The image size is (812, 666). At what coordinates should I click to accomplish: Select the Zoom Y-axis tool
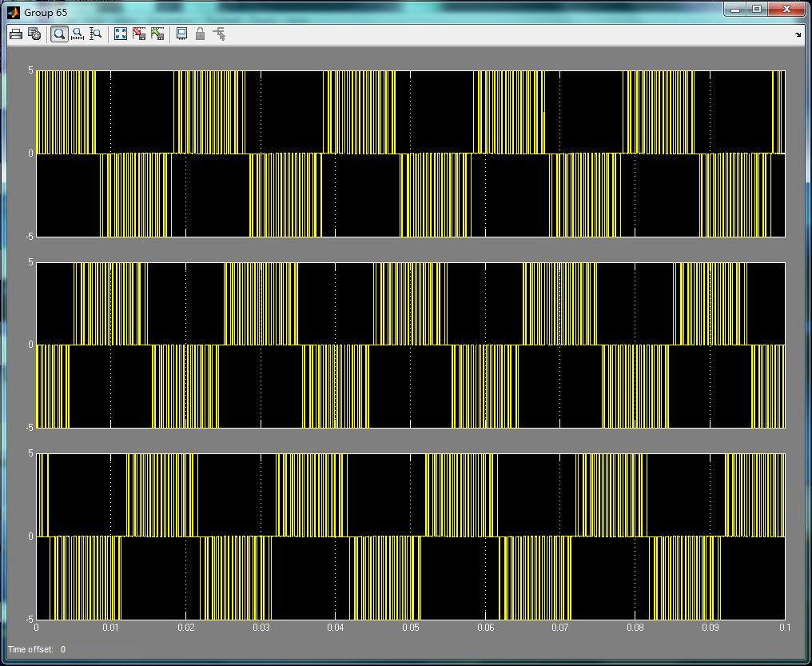[96, 34]
